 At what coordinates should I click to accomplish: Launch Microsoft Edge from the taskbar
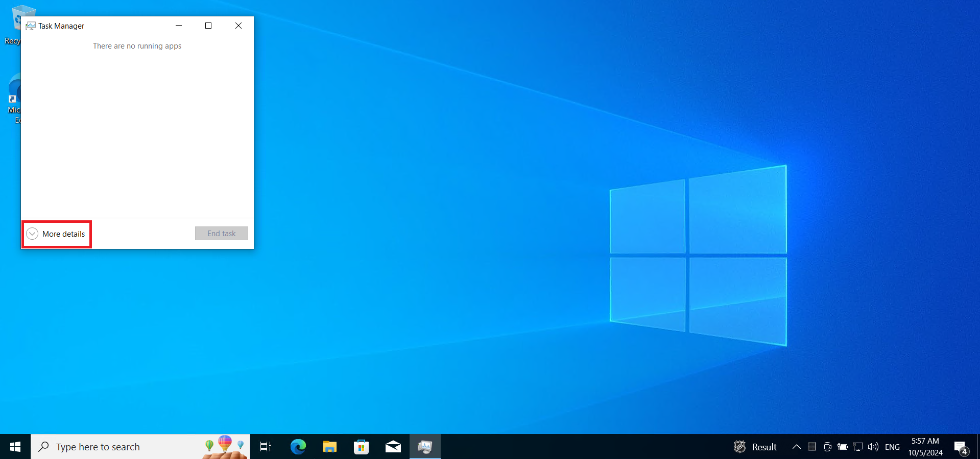click(x=298, y=447)
